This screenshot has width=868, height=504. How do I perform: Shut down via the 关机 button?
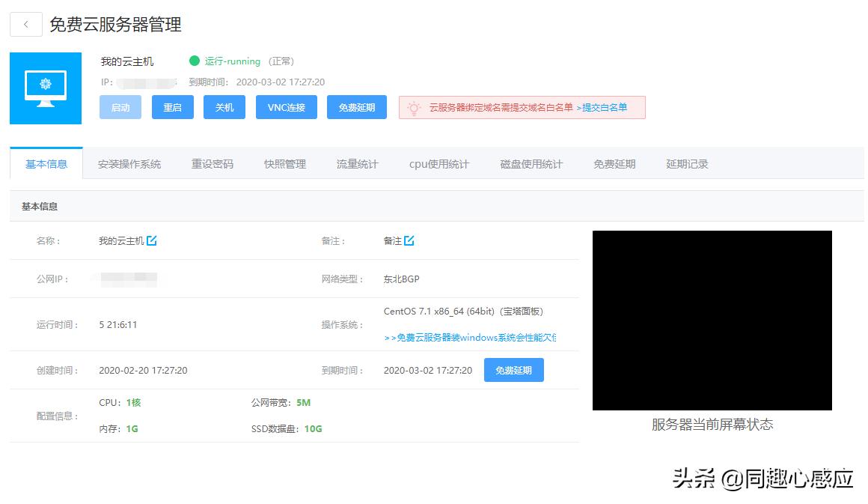pos(224,107)
